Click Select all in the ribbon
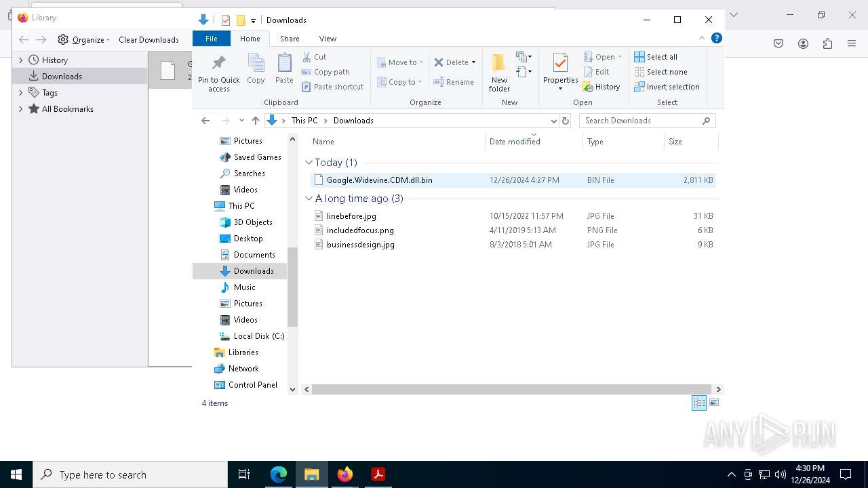 click(x=655, y=57)
